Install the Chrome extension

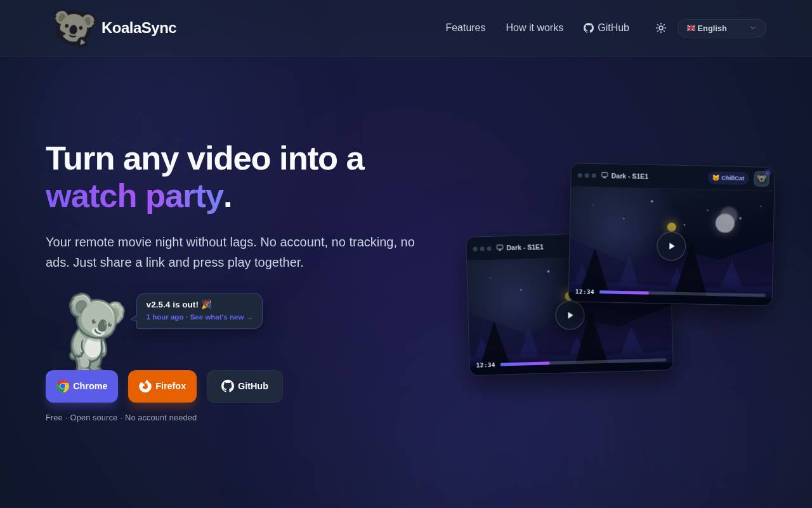[82, 386]
